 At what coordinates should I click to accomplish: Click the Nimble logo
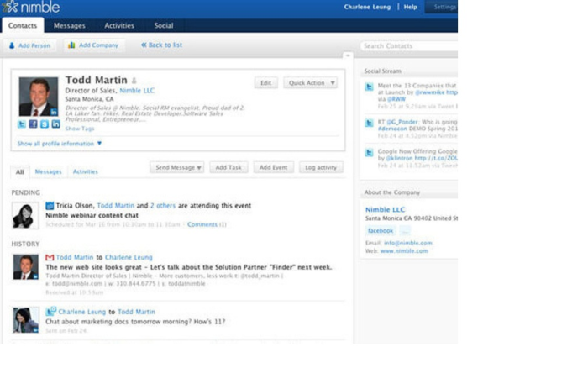click(x=31, y=7)
